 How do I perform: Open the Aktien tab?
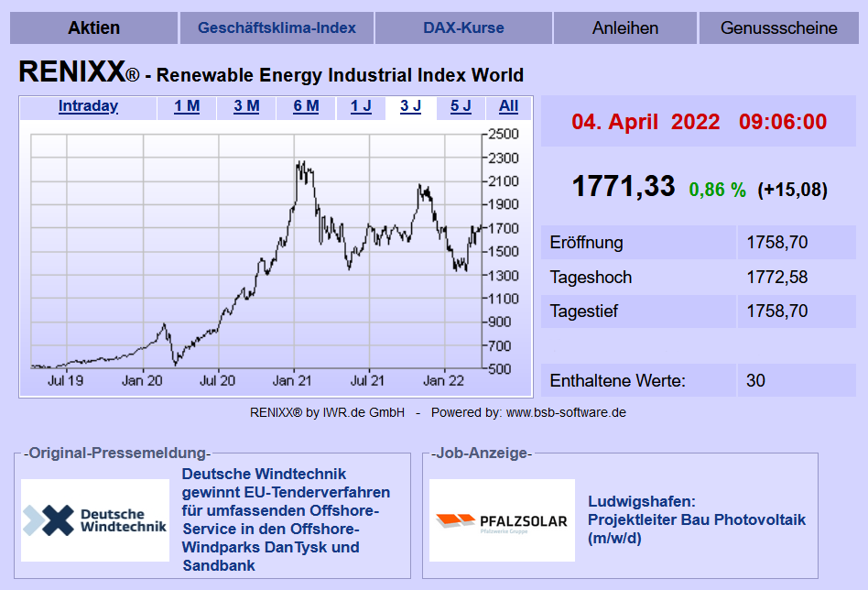click(93, 27)
